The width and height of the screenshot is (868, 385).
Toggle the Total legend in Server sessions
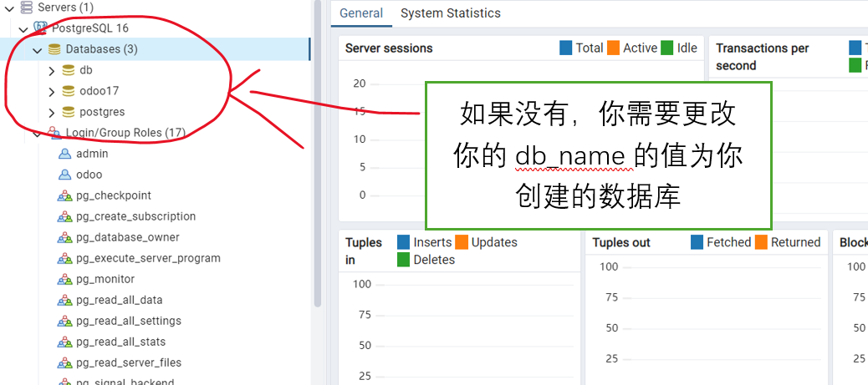click(x=581, y=48)
